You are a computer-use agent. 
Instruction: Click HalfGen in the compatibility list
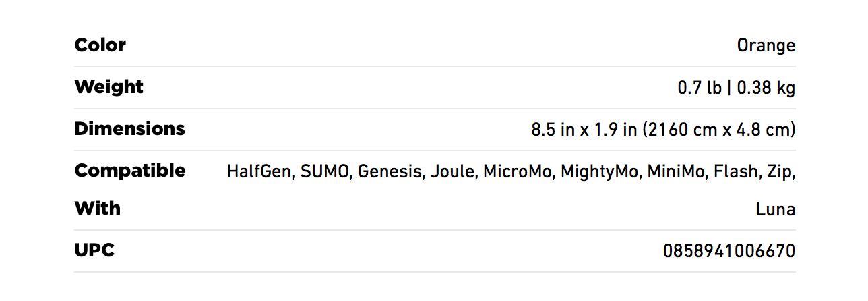pos(259,171)
